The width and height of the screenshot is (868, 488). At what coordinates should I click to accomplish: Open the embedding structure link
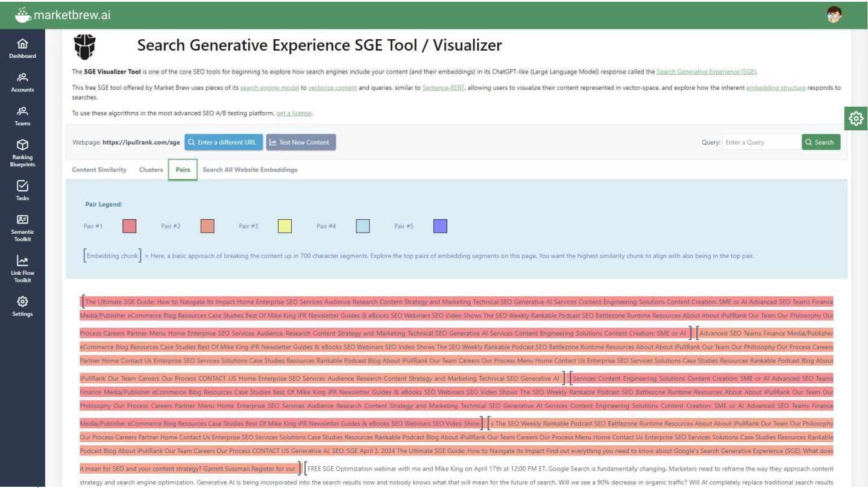click(776, 88)
